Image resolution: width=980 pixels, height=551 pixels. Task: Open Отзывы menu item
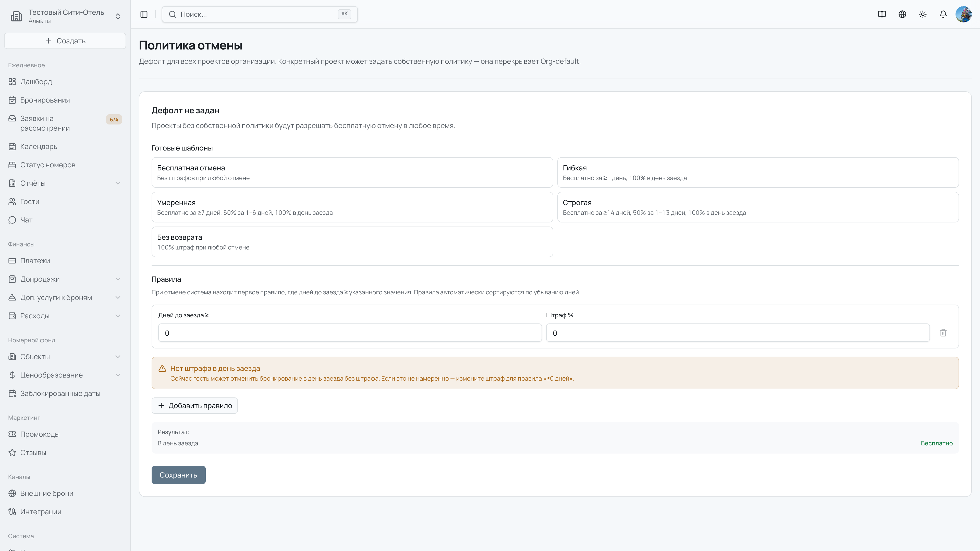pyautogui.click(x=65, y=453)
